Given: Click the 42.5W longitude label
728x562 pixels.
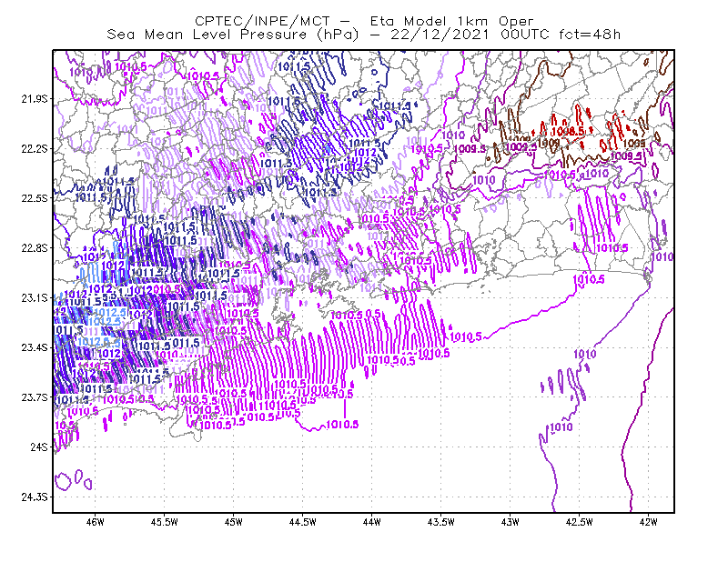Looking at the screenshot, I should [579, 522].
